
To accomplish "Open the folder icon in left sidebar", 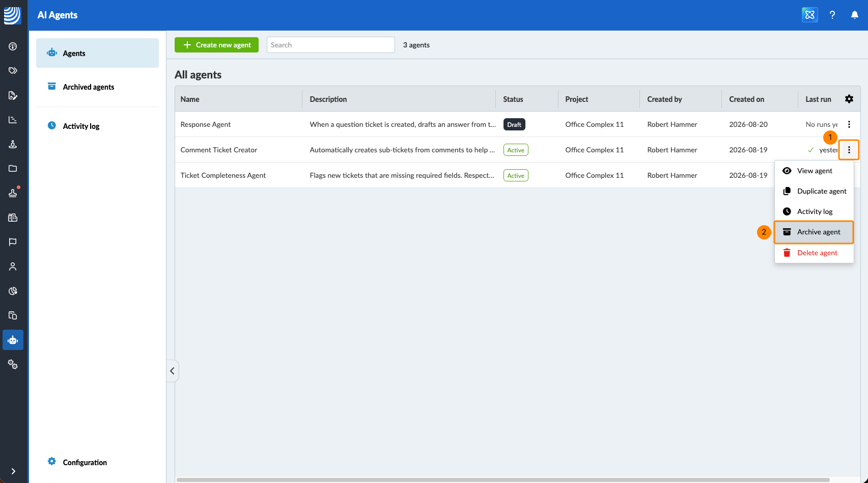I will 13,169.
